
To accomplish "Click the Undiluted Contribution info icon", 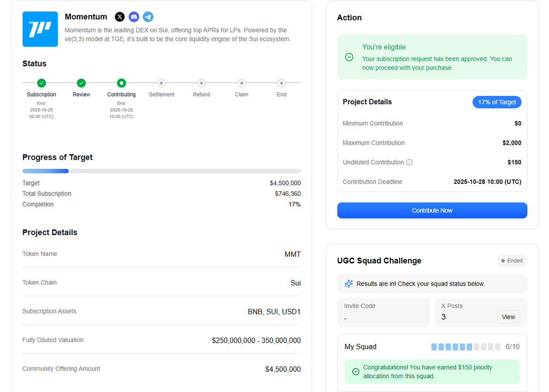I will coord(409,162).
